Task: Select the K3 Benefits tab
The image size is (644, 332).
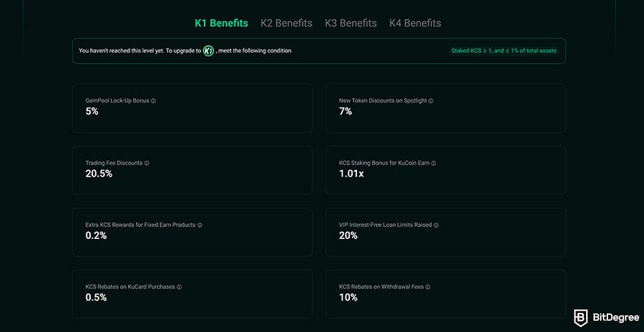Action: (351, 23)
